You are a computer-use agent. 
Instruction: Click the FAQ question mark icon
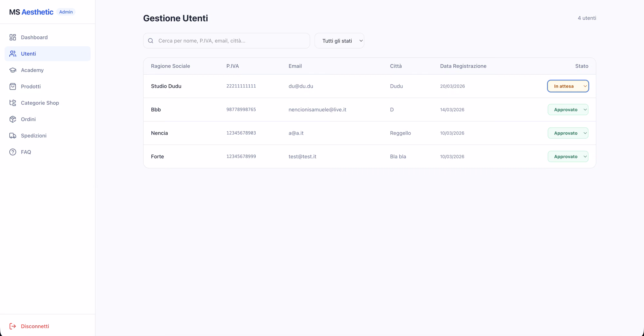point(13,152)
